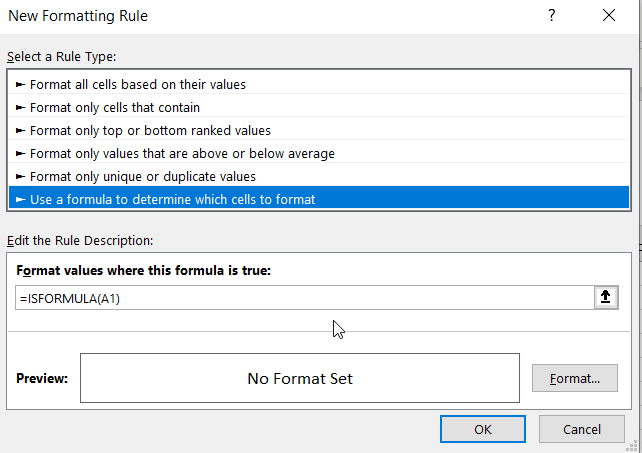This screenshot has width=642, height=453.
Task: Choose 'Use a formula to determine' rule type
Action: tap(172, 199)
